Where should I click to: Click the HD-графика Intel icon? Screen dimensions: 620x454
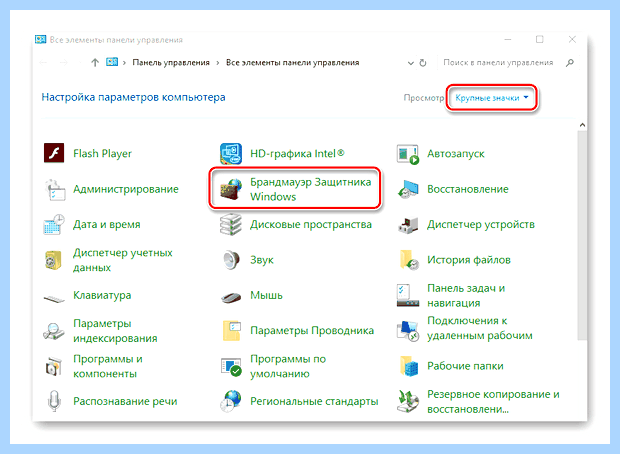click(x=231, y=153)
